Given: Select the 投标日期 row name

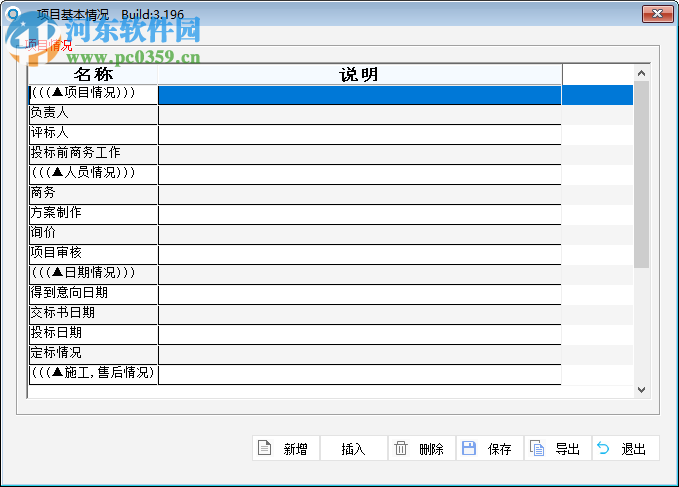Looking at the screenshot, I should (x=93, y=334).
